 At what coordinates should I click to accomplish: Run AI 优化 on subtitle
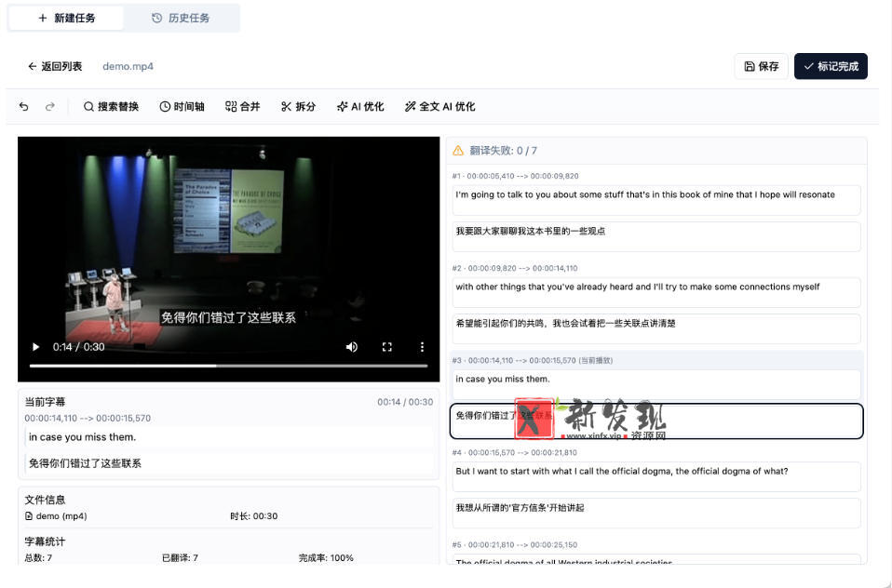coord(360,106)
